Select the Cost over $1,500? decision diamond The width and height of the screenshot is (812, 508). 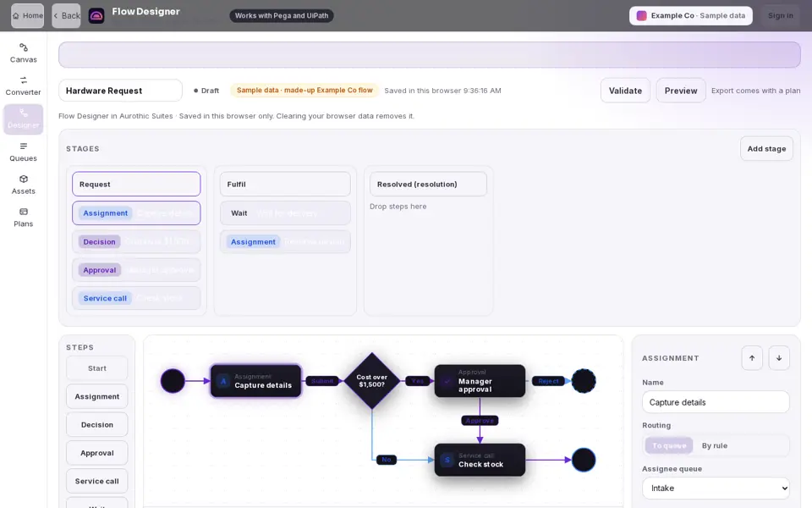tap(372, 381)
